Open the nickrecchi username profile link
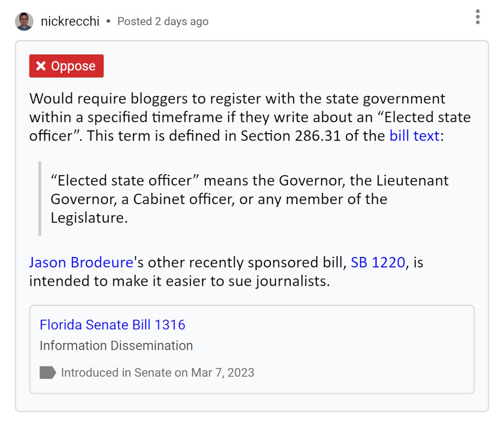Viewport: 504px width, 427px height. (70, 21)
